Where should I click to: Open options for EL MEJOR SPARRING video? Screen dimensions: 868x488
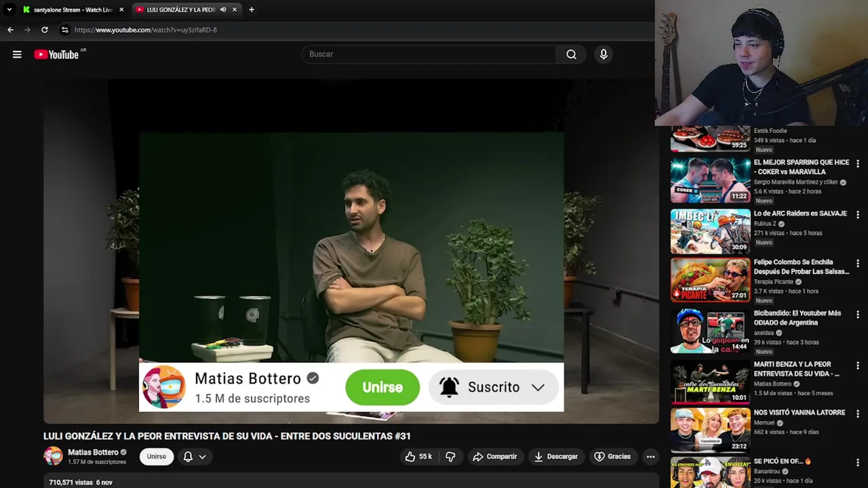coord(858,164)
